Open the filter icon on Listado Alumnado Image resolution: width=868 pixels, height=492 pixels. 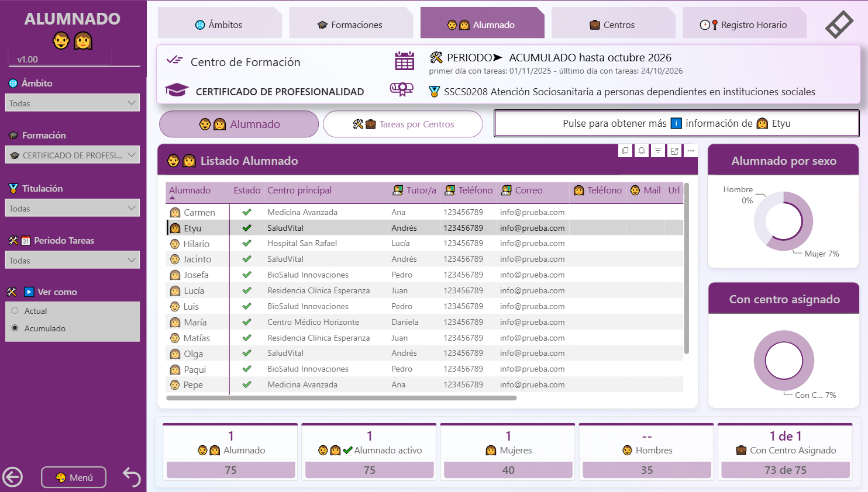tap(658, 151)
